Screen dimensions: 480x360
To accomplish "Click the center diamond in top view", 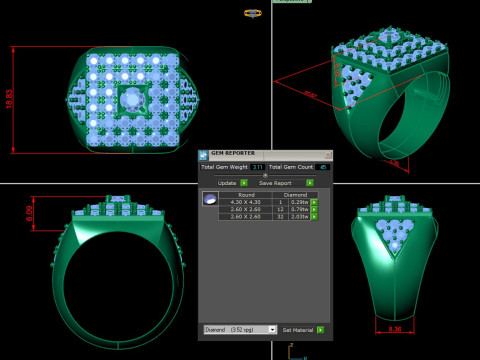I will [x=132, y=99].
